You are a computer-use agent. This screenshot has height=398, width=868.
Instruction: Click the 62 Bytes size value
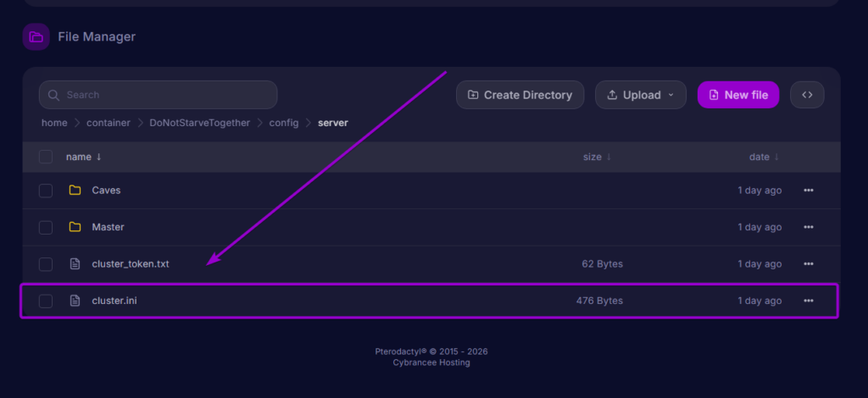coord(603,263)
